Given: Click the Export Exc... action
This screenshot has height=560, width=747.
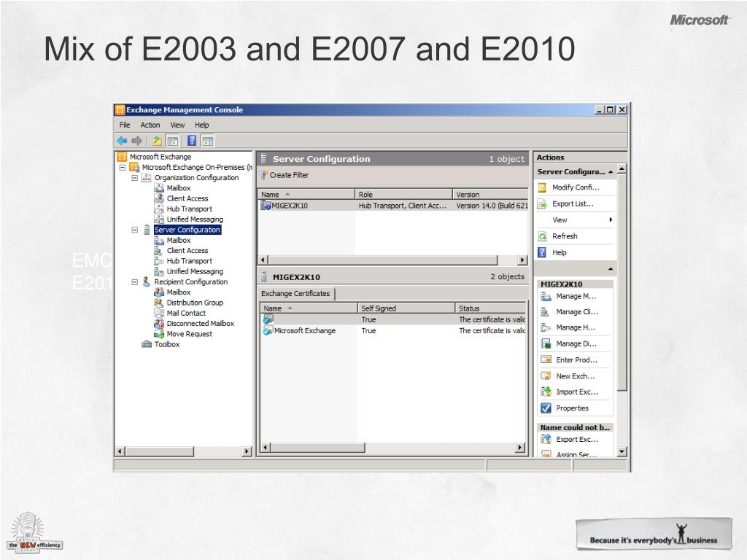Looking at the screenshot, I should click(577, 440).
